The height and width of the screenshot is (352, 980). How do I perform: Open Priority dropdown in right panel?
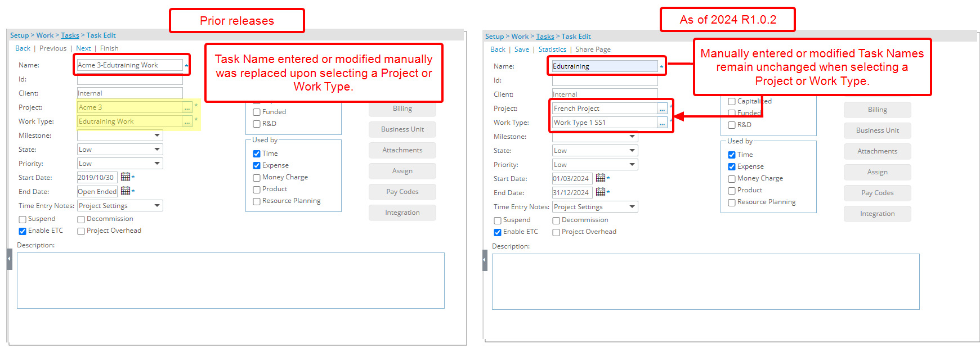[x=595, y=165]
